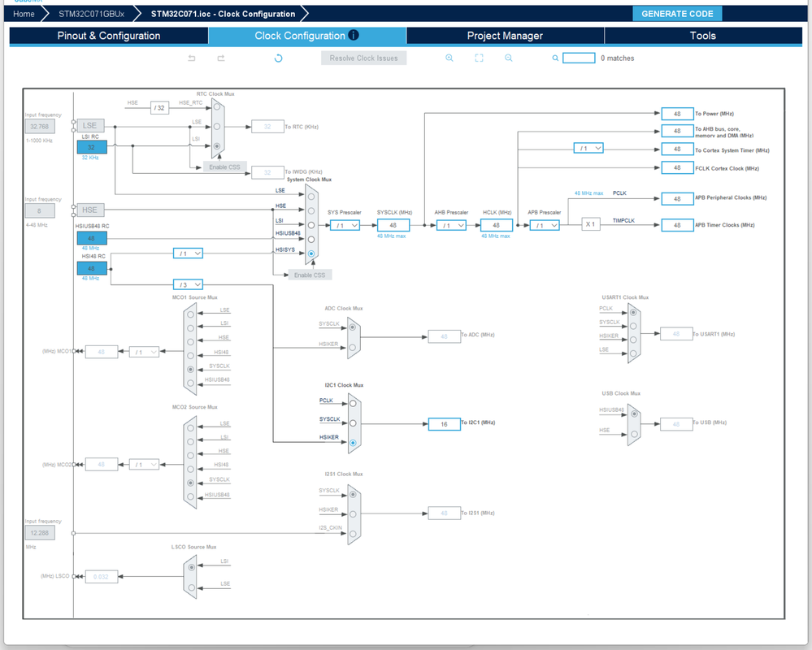Click the HSI48 RC 48 block
This screenshot has width=812, height=650.
point(92,269)
